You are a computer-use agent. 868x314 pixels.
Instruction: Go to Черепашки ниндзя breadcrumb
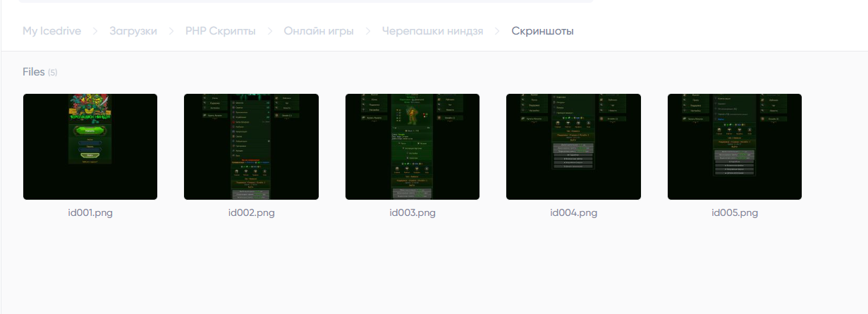click(433, 31)
